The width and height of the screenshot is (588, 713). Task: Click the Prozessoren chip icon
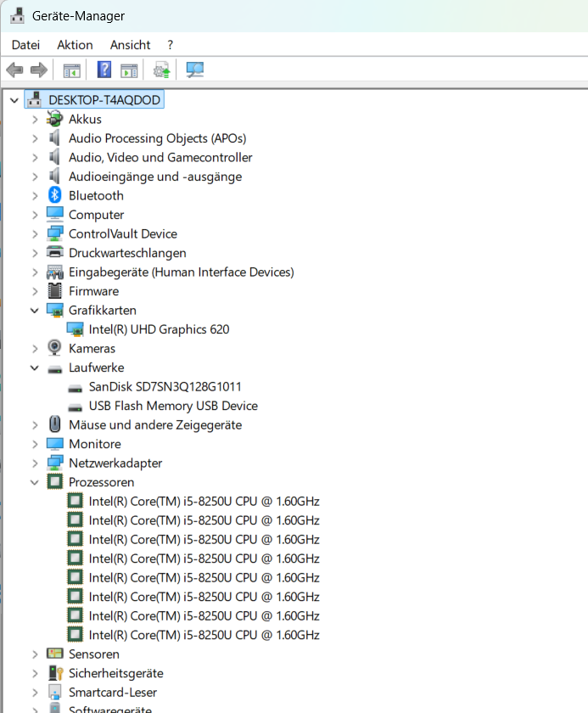[x=54, y=481]
